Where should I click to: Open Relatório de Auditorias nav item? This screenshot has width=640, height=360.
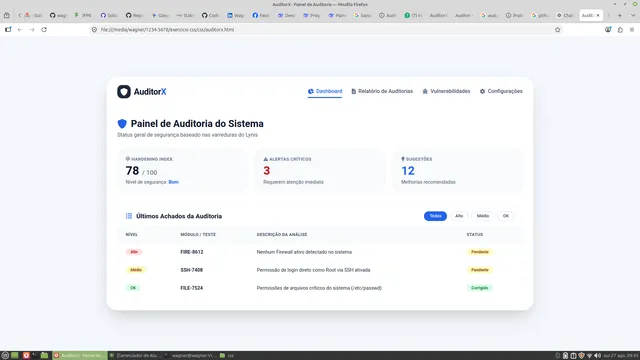click(382, 91)
